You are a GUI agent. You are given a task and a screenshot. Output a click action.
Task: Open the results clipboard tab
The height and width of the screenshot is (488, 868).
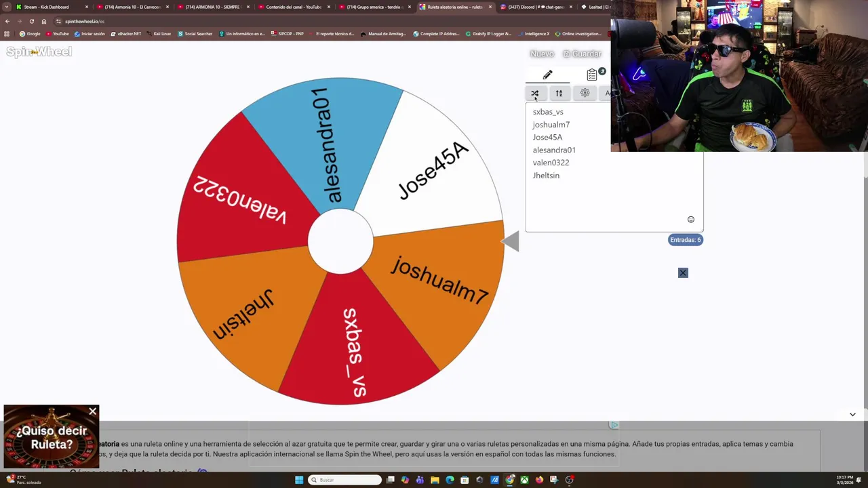pyautogui.click(x=592, y=75)
